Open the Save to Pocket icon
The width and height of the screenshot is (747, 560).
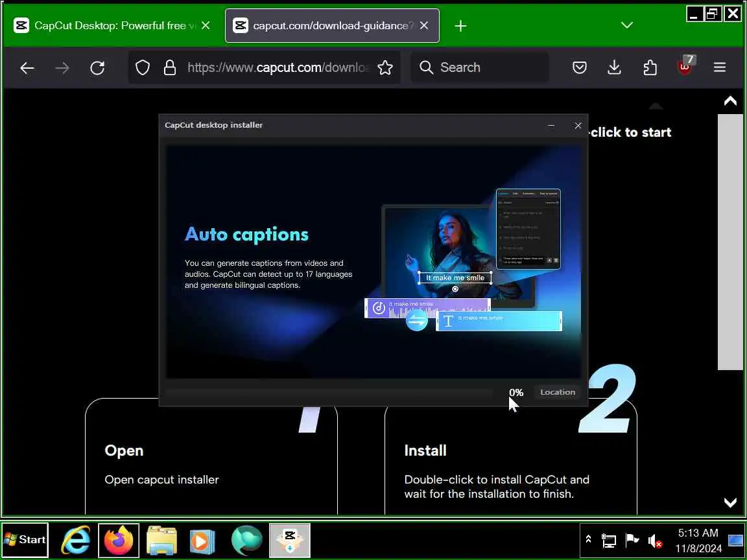[x=579, y=68]
